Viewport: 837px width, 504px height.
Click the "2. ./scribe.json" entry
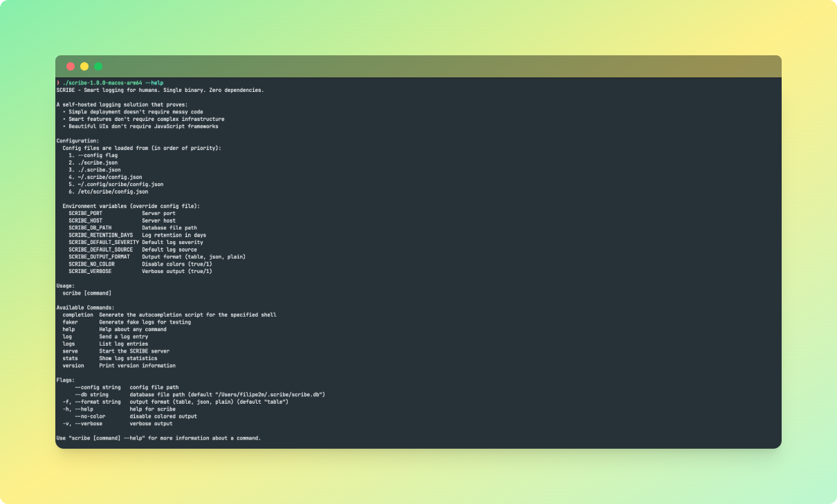pos(93,162)
